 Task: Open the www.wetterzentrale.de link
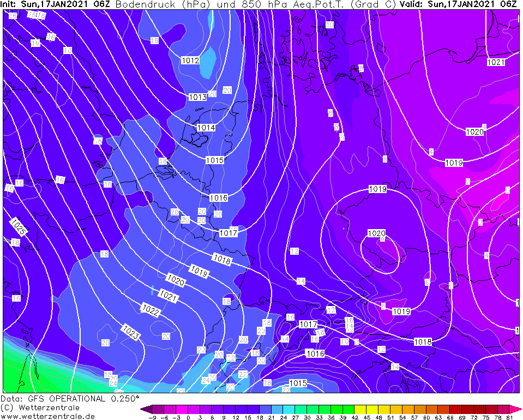point(48,416)
